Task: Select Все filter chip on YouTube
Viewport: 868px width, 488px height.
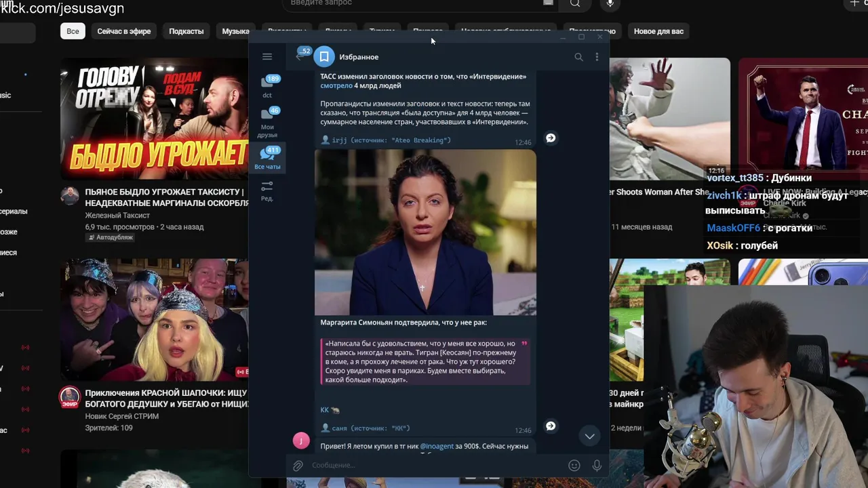Action: pyautogui.click(x=73, y=31)
